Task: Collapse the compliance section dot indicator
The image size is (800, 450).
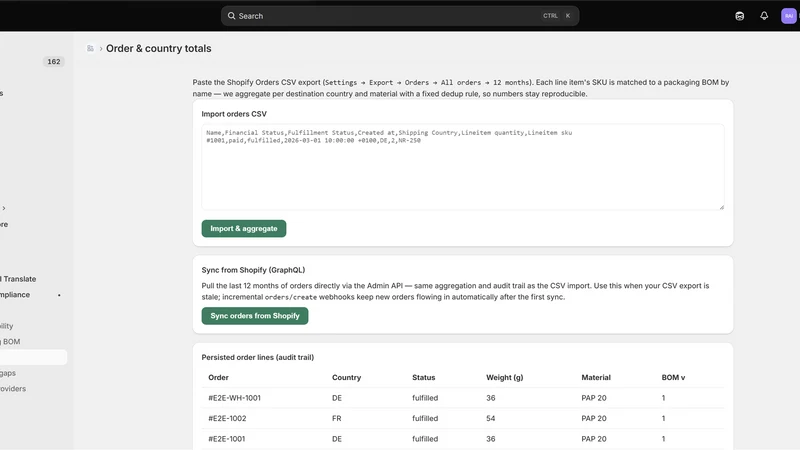Action: (59, 295)
